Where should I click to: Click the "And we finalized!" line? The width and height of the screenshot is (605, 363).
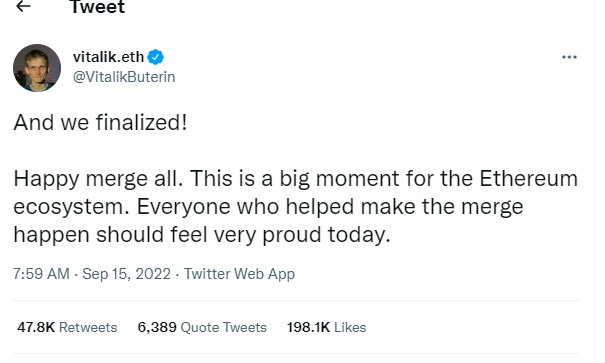click(x=100, y=123)
